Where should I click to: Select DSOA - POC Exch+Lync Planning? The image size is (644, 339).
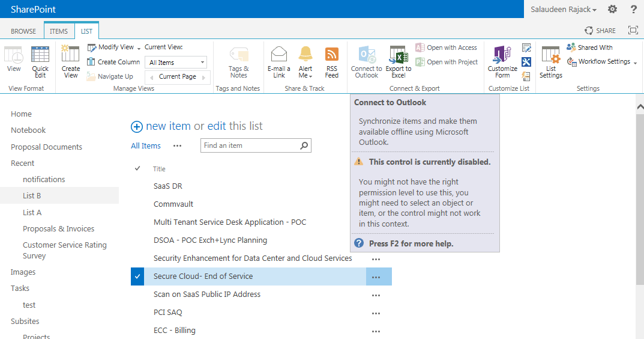click(x=210, y=240)
